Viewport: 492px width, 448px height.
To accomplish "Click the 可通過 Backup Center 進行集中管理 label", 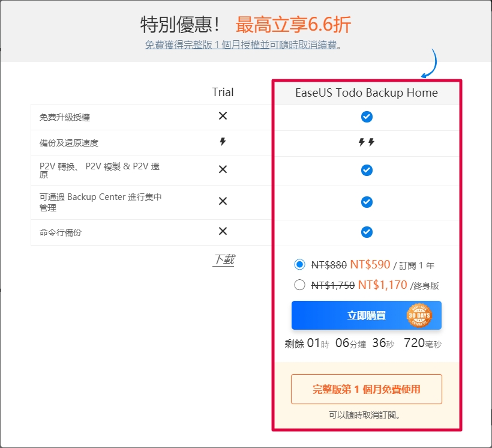I will [x=100, y=202].
